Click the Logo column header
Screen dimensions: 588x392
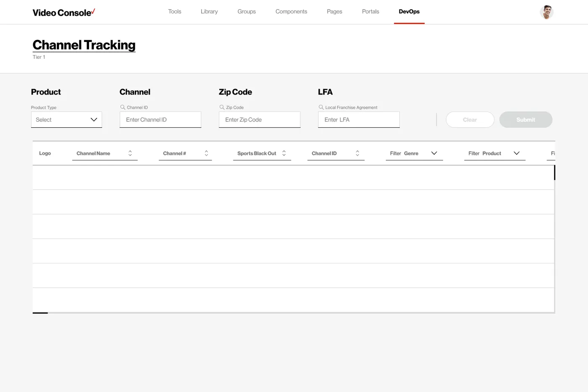(45, 153)
